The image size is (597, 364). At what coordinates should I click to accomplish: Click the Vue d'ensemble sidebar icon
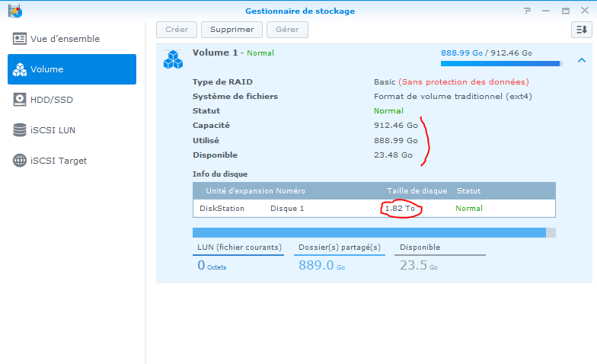[x=20, y=39]
